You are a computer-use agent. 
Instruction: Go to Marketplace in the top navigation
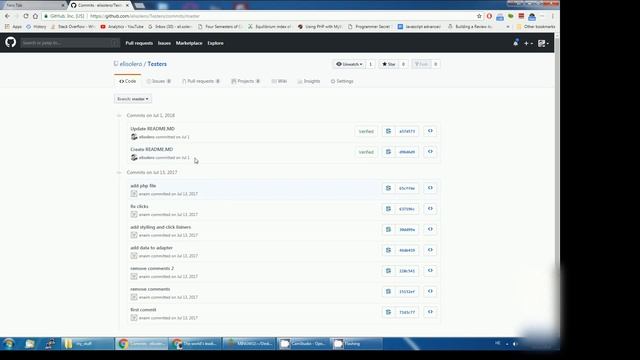[x=189, y=43]
